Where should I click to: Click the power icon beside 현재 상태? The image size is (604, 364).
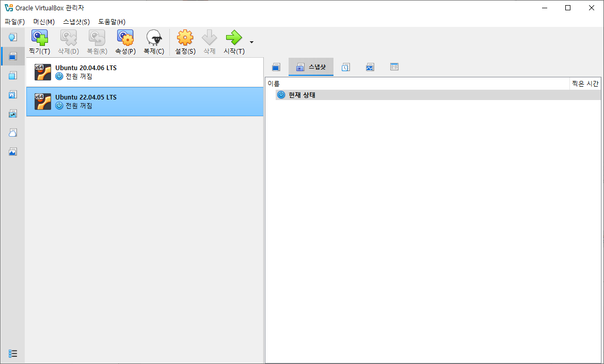tap(281, 95)
